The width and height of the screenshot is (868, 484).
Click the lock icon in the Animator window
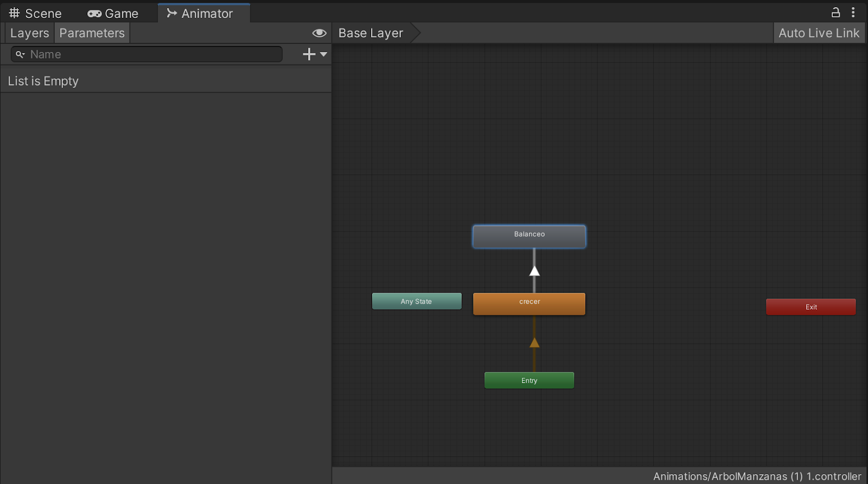(x=835, y=12)
